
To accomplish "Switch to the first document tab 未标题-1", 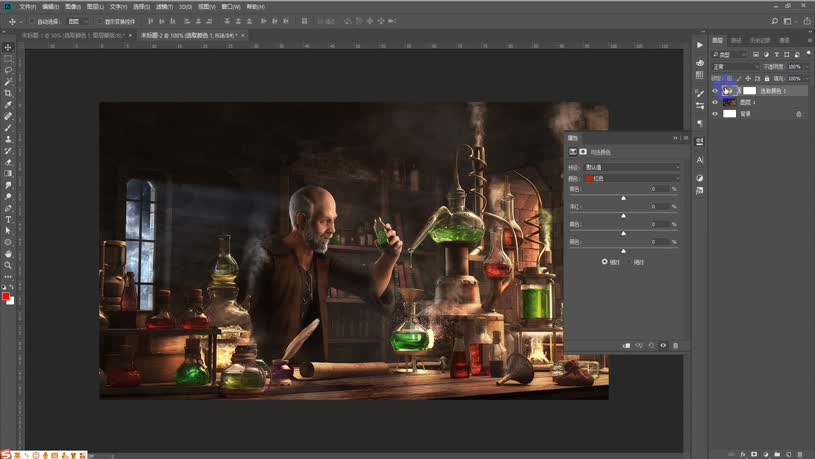I will click(x=72, y=35).
